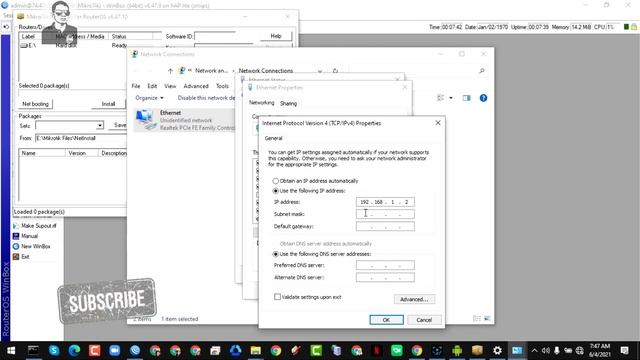Open help in Network Connections window
Image resolution: width=640 pixels, height=360 pixels.
coord(483,98)
